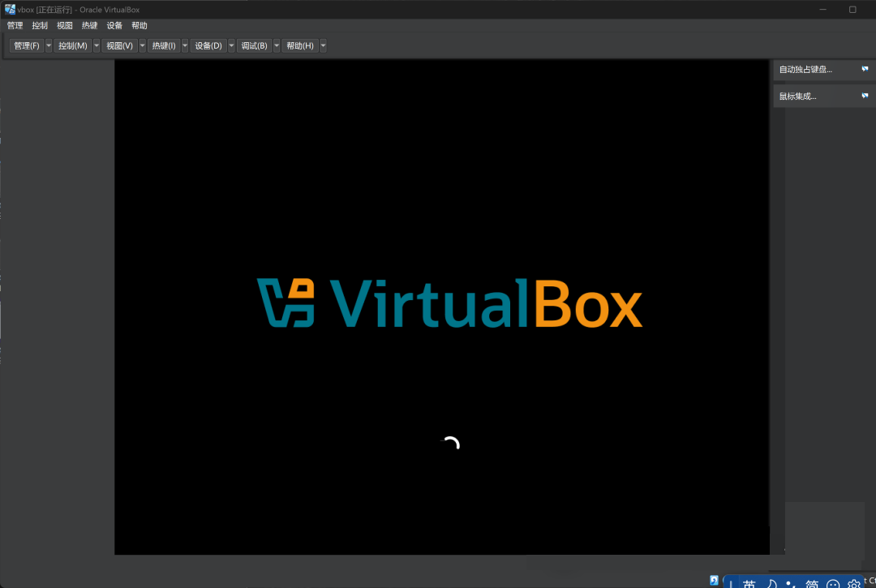The height and width of the screenshot is (588, 876).
Task: Read the 自动独占键盘... notification text
Action: (805, 69)
